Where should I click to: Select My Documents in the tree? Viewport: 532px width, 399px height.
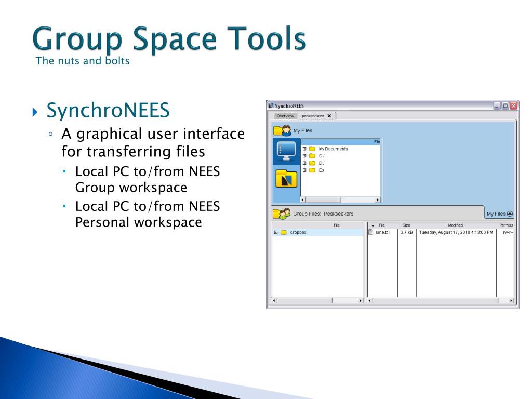tap(333, 149)
